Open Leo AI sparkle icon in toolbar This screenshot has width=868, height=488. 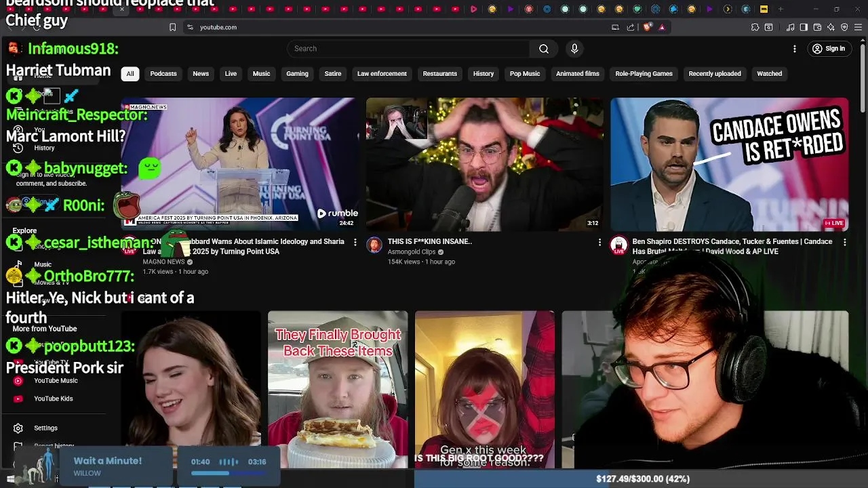[x=831, y=27]
